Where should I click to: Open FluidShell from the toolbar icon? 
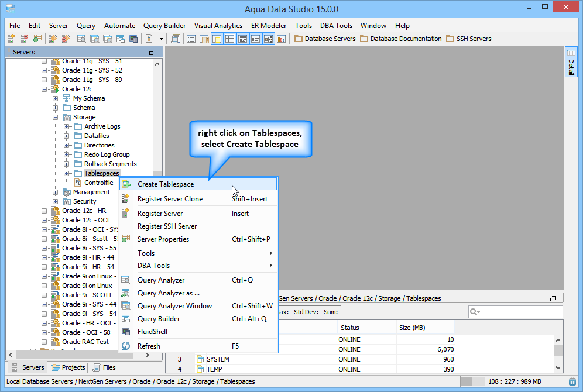click(x=133, y=38)
